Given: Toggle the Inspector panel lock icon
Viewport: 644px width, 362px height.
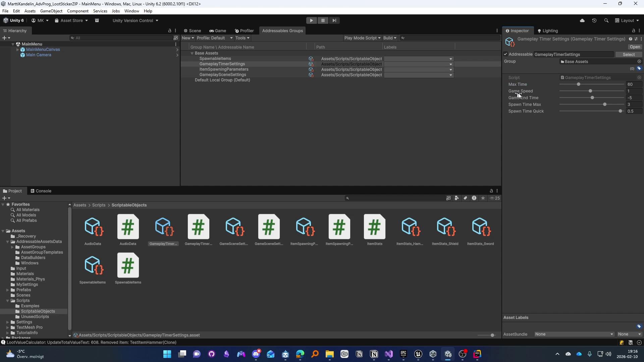Looking at the screenshot, I should (633, 31).
